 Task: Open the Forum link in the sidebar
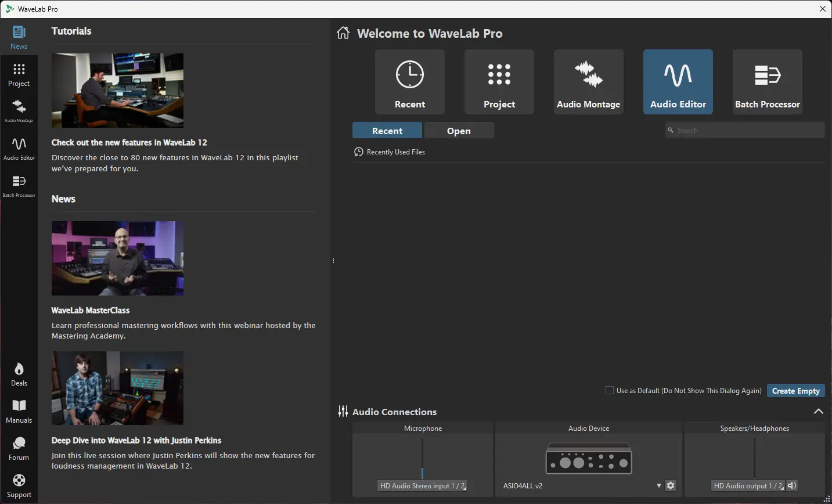(19, 449)
